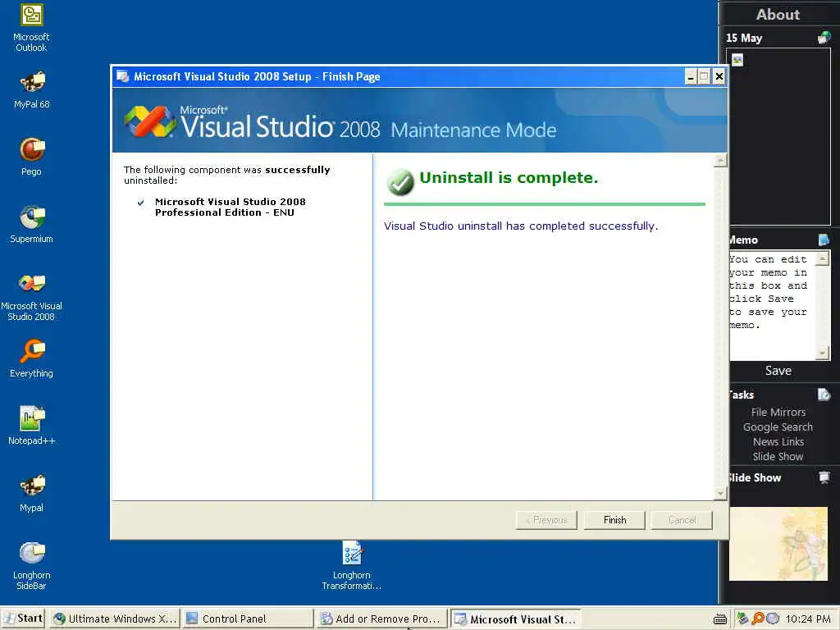This screenshot has width=840, height=630.
Task: Click the grayed-out Cancel button
Action: (682, 520)
